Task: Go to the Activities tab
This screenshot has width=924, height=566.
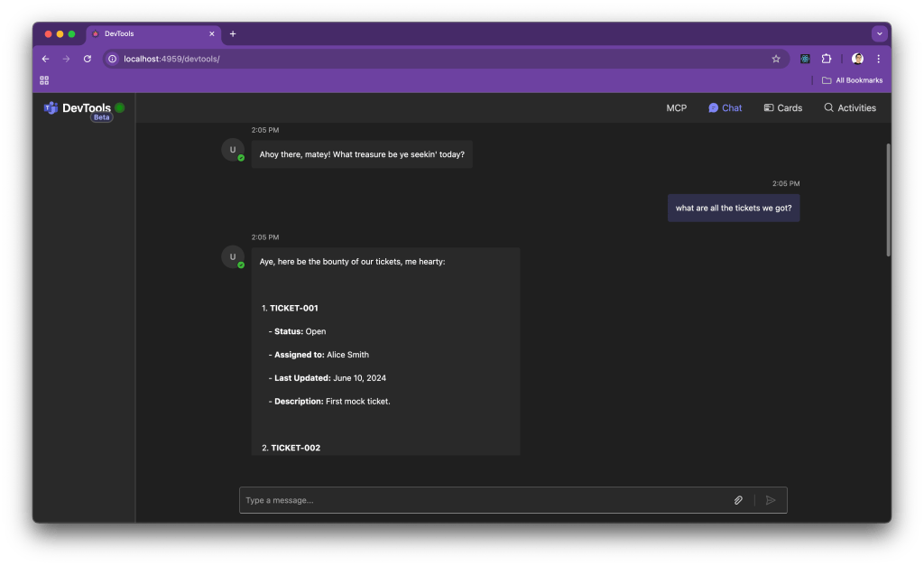Action: (x=849, y=107)
